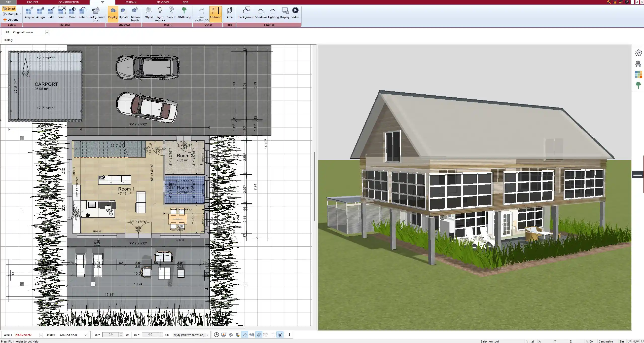Open Shadows settings
Image resolution: width=644 pixels, height=343 pixels.
point(261,13)
